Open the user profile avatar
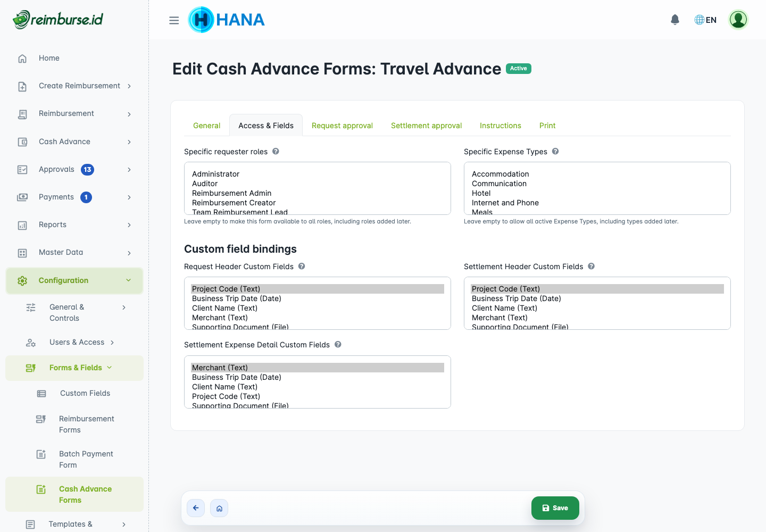Viewport: 766px width, 532px height. 738,20
